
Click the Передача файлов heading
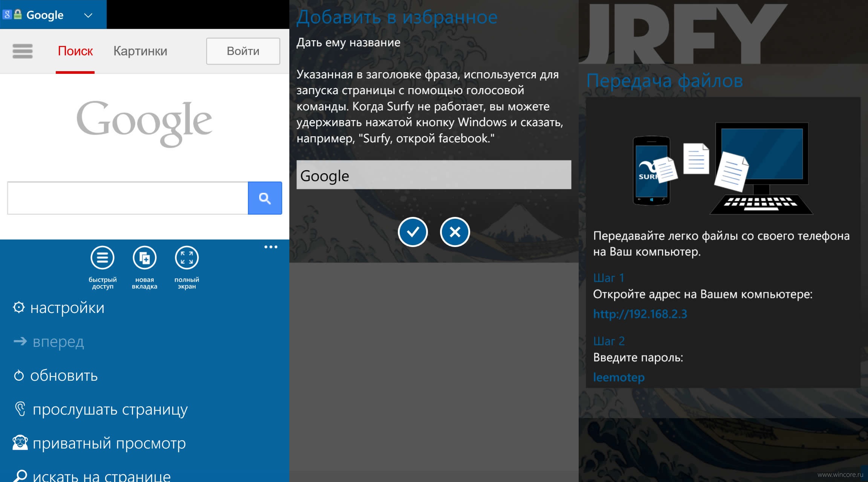coord(665,81)
